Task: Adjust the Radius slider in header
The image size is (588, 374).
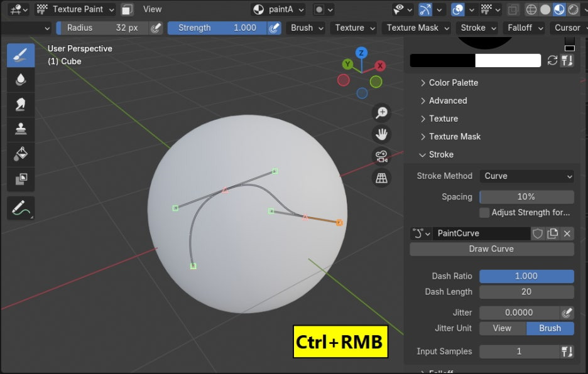Action: [x=102, y=28]
